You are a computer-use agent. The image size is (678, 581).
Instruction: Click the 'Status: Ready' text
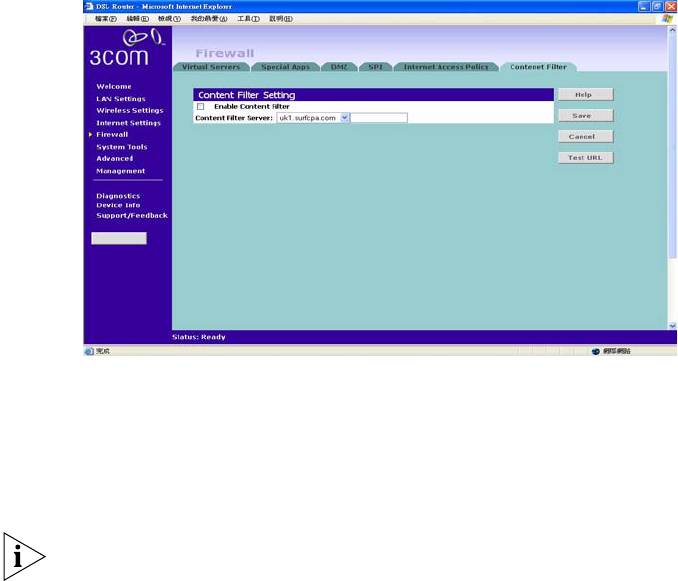click(198, 337)
